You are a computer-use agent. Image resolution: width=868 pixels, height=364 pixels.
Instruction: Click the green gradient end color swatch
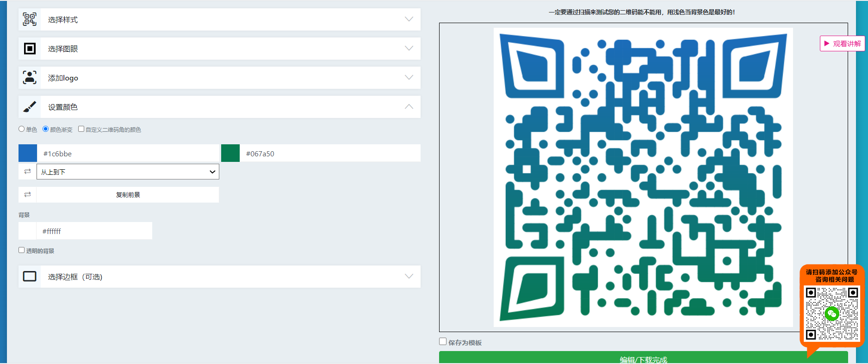[x=230, y=153]
